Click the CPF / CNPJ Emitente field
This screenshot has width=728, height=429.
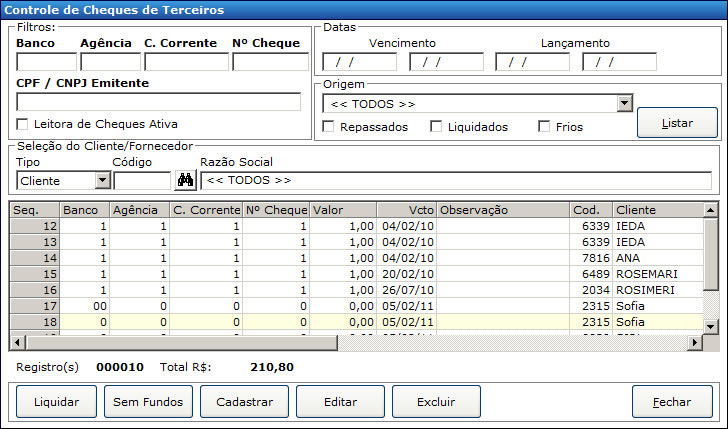pos(158,102)
